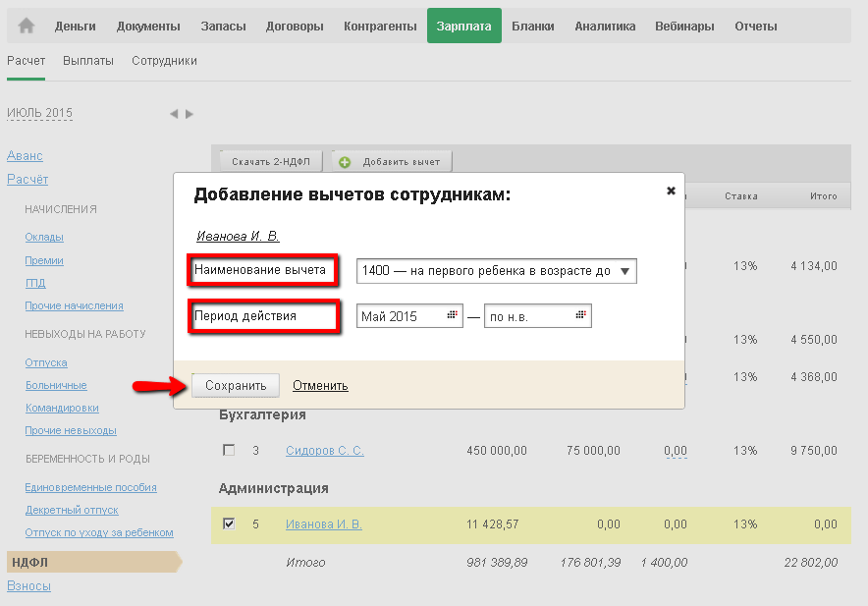Open the Аналитика menu tab
Viewport: 868px width, 606px height.
tap(605, 27)
